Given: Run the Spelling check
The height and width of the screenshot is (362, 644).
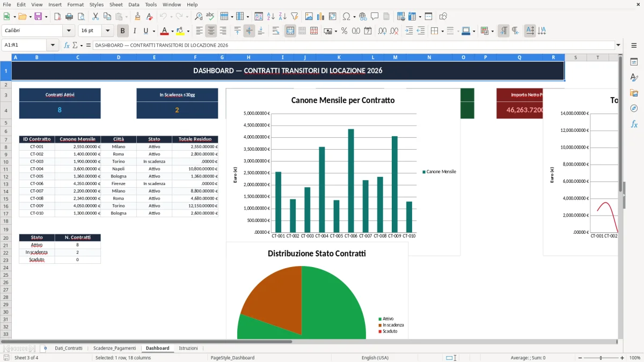Looking at the screenshot, I should (x=210, y=17).
